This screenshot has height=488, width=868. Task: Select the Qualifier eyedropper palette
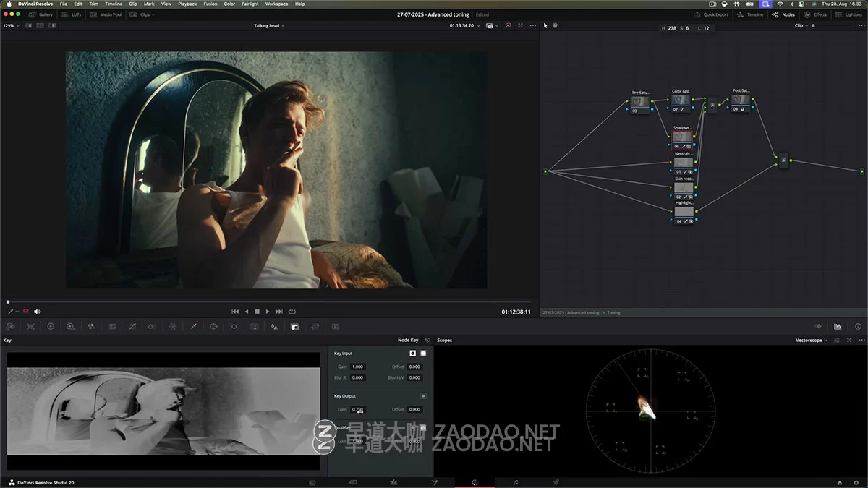pos(193,326)
